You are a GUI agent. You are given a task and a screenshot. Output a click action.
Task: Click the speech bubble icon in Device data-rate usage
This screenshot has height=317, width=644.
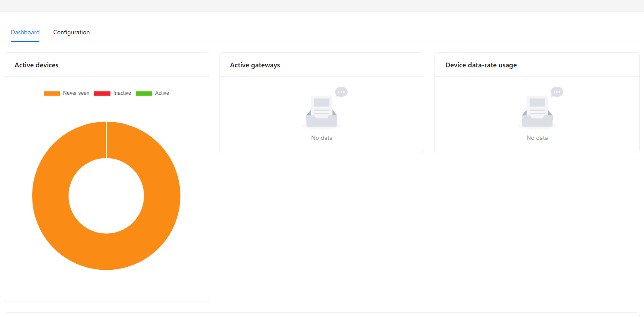pos(557,92)
